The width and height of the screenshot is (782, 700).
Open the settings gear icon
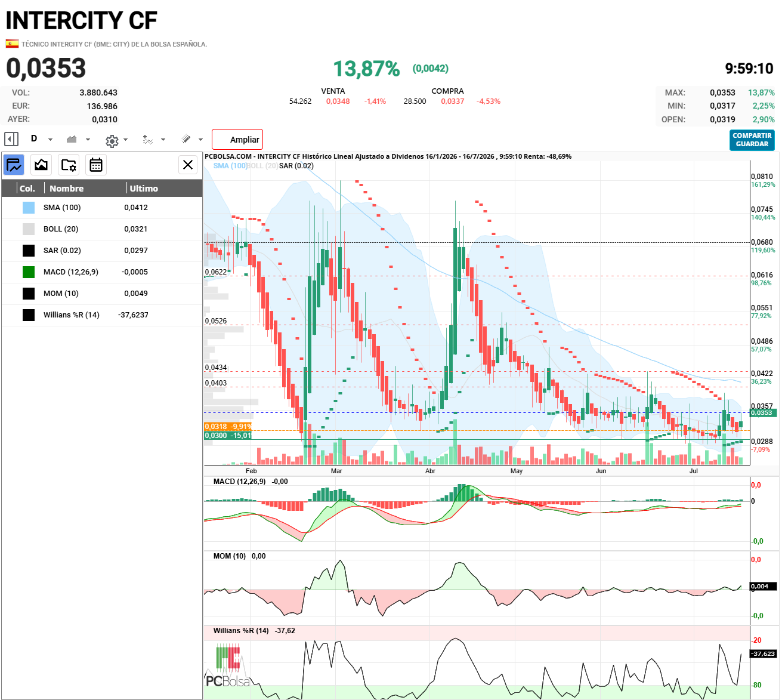tap(112, 141)
